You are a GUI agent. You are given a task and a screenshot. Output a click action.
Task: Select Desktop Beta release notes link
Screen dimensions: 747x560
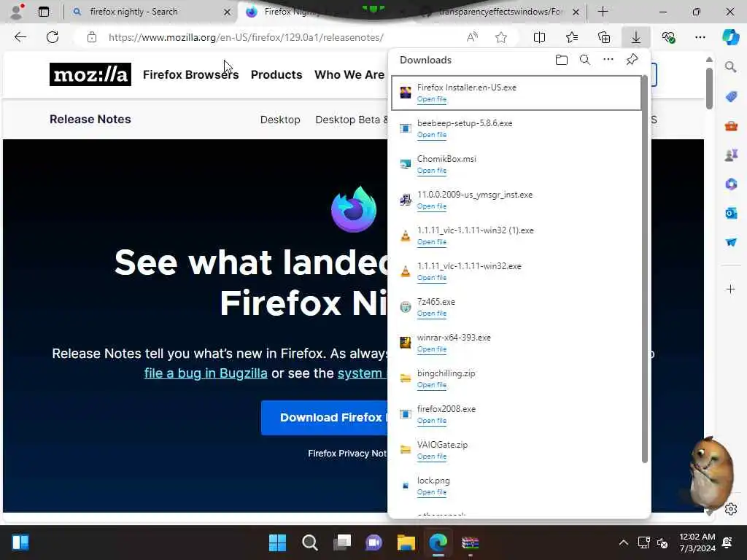click(352, 120)
